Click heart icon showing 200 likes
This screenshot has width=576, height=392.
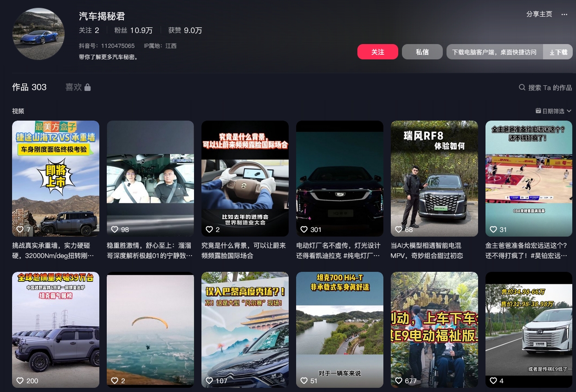pyautogui.click(x=20, y=380)
